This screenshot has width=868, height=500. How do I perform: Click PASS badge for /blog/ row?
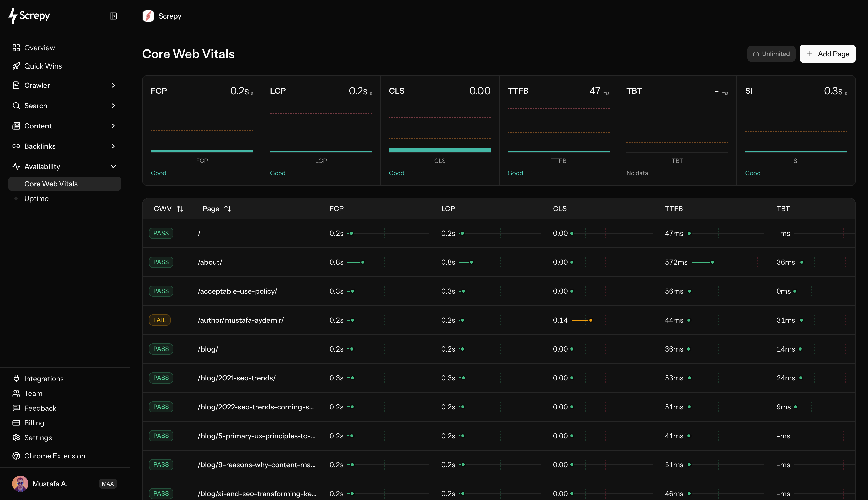pyautogui.click(x=161, y=349)
